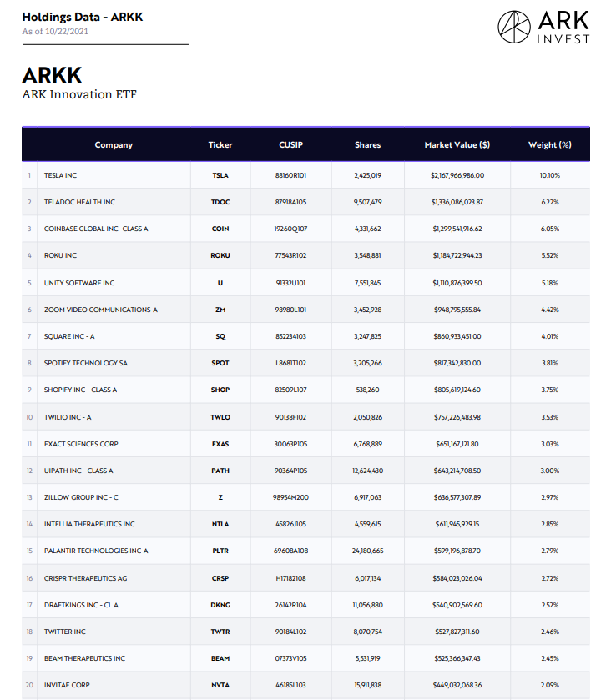Select the SQ ticker
This screenshot has height=700, width=611.
coord(220,336)
